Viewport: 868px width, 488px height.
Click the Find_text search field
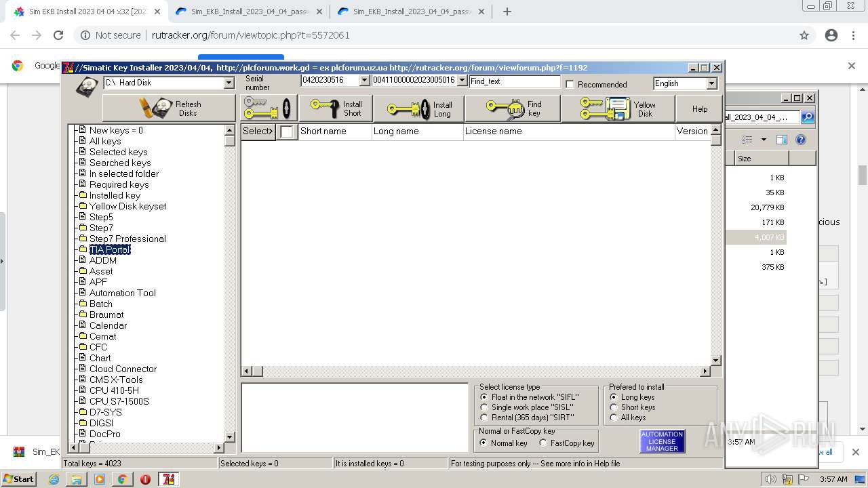point(515,81)
